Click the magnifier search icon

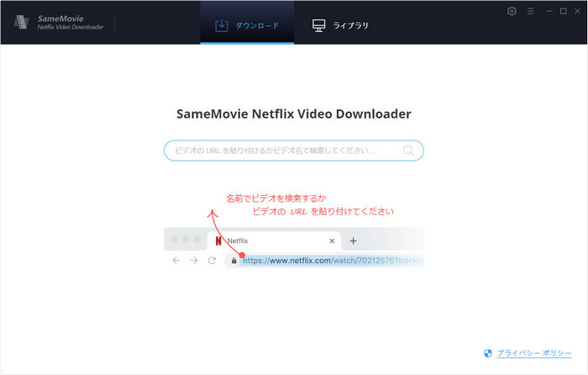(408, 151)
